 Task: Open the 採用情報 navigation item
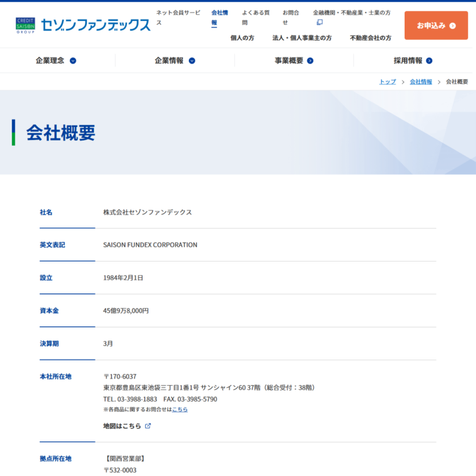pos(413,61)
